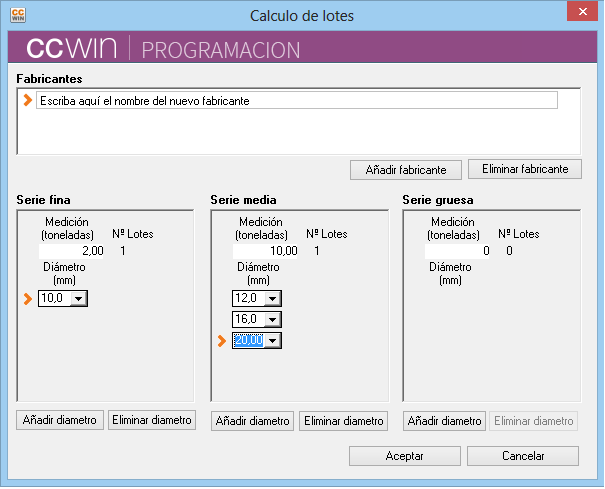Click the orange arrow marker beside 20,00 diameter
The width and height of the screenshot is (605, 489).
221,341
